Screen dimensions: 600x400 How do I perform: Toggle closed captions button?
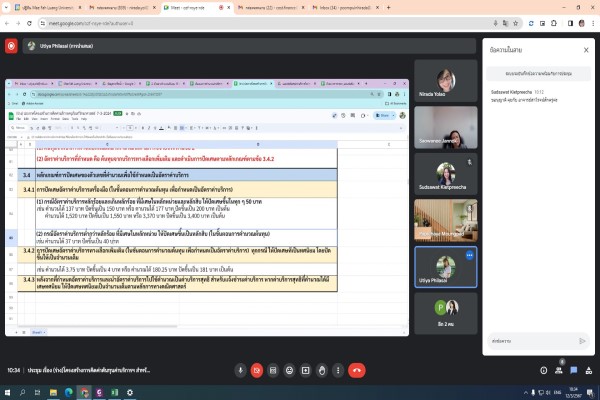click(x=273, y=370)
